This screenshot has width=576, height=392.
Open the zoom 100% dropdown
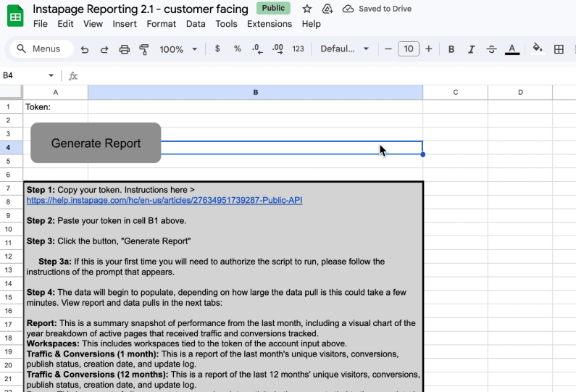pyautogui.click(x=178, y=49)
